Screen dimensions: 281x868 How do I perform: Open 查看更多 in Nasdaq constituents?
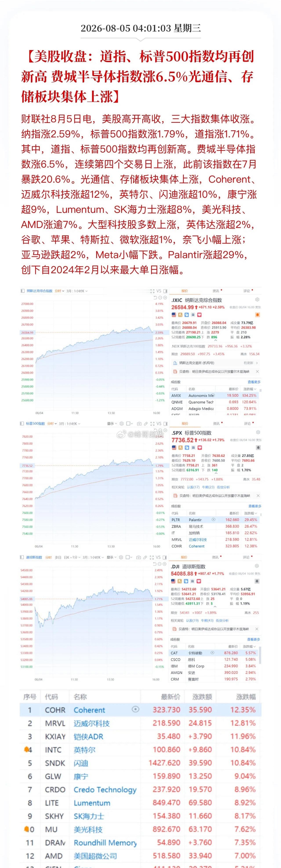pyautogui.click(x=254, y=382)
